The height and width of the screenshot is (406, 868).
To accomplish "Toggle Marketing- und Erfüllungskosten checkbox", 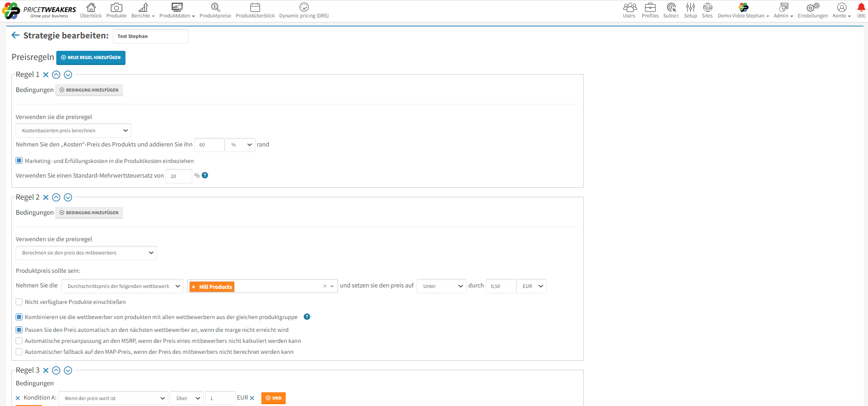I will (19, 161).
